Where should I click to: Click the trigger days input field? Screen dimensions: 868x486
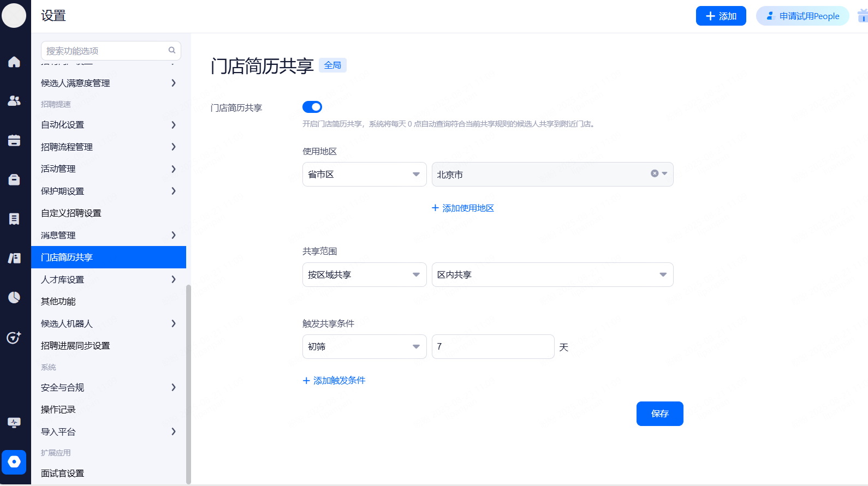tap(492, 347)
